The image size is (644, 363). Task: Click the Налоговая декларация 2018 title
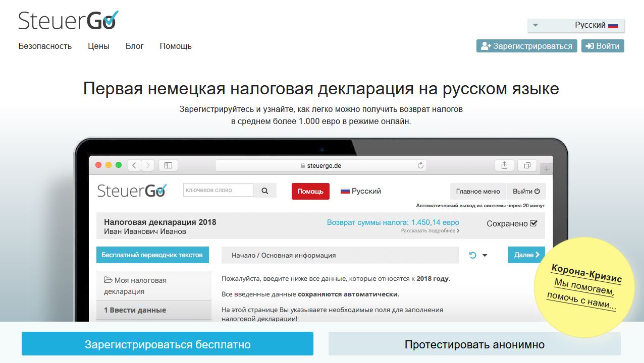click(160, 222)
